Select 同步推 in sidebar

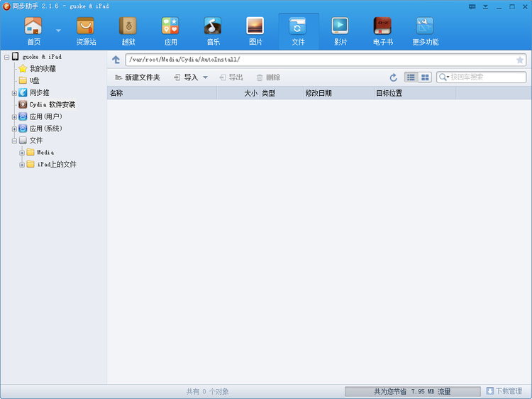point(39,92)
